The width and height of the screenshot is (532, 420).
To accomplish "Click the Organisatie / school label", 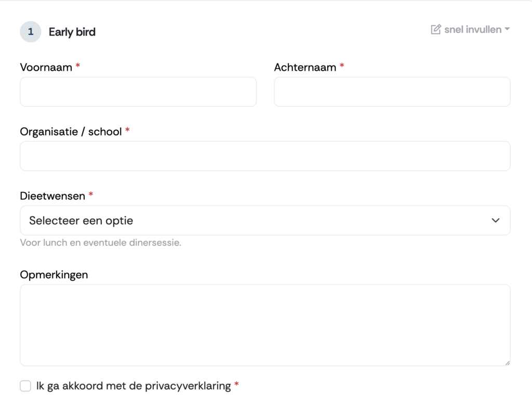I will pos(71,131).
